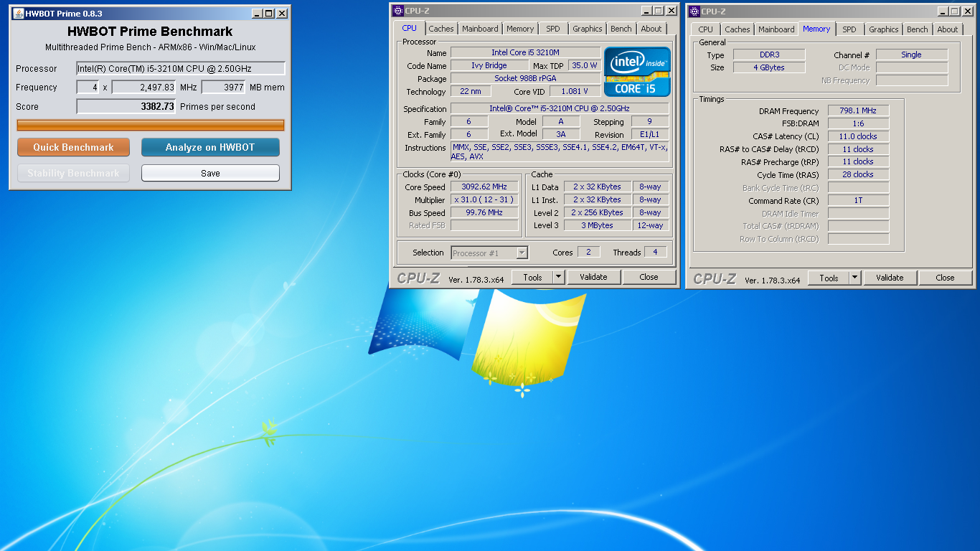Click the 4 GBytes memory size value

(x=769, y=67)
